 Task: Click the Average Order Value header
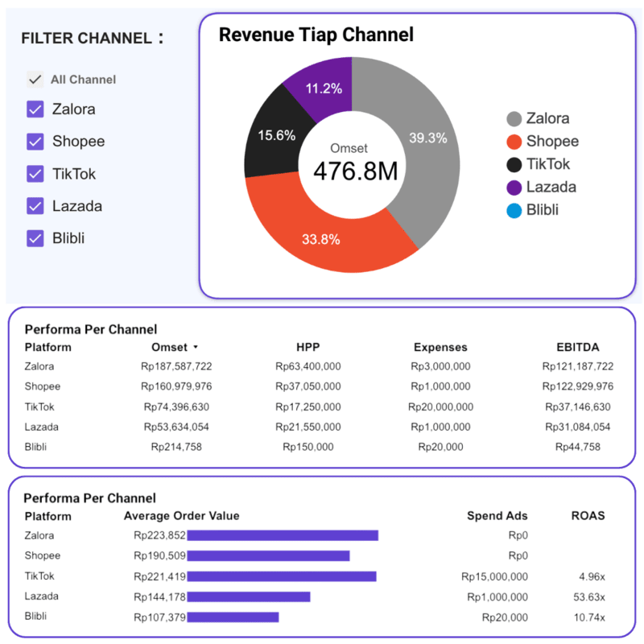click(x=181, y=516)
